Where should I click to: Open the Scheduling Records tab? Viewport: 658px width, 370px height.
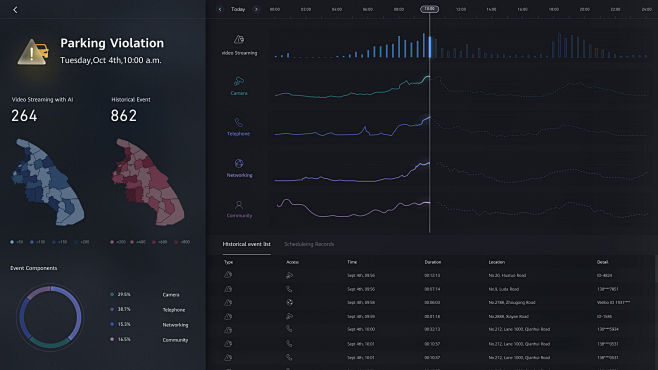[309, 244]
